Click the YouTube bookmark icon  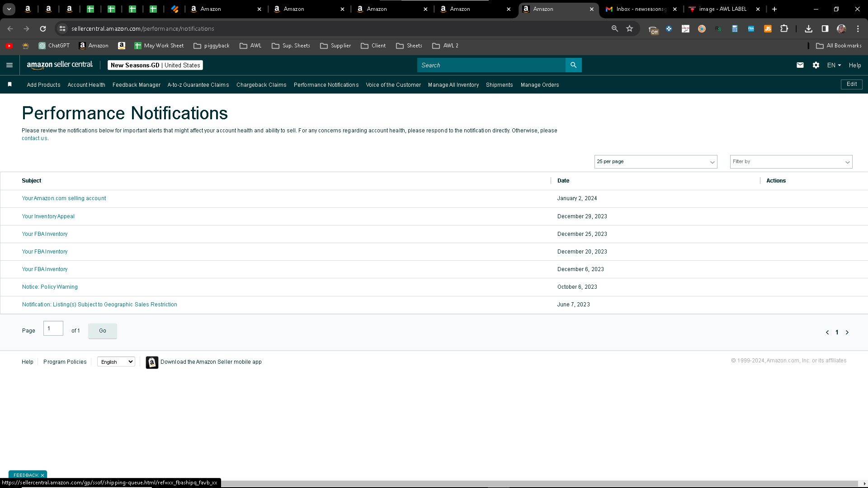point(9,46)
